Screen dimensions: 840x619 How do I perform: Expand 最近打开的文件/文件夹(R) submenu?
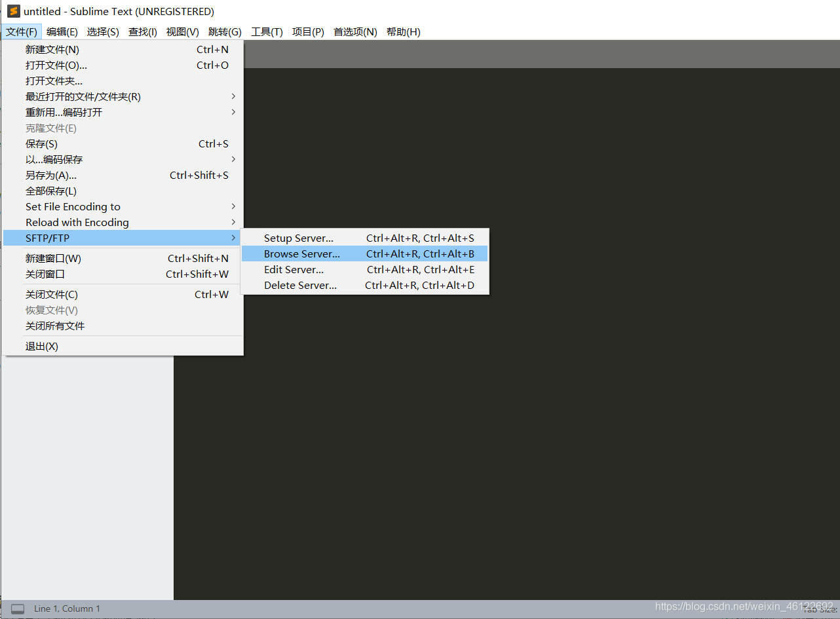(123, 96)
